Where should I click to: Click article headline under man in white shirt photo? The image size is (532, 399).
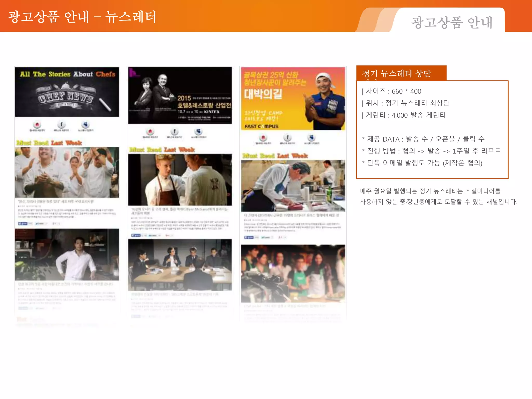65,284
